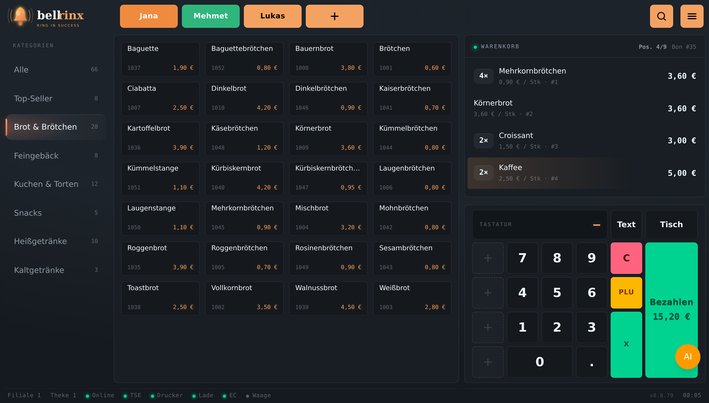This screenshot has width=709, height=403.
Task: Select the Körnerbrot cart line
Action: click(x=585, y=108)
